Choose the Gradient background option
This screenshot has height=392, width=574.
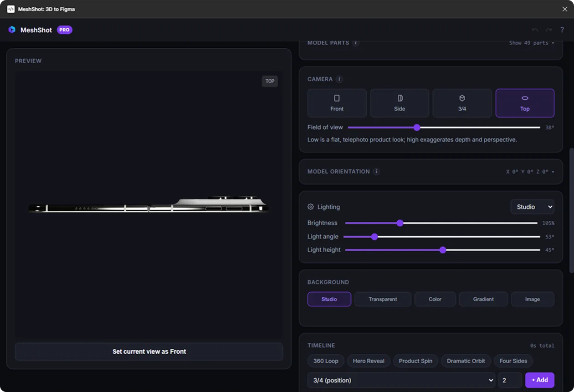click(483, 299)
